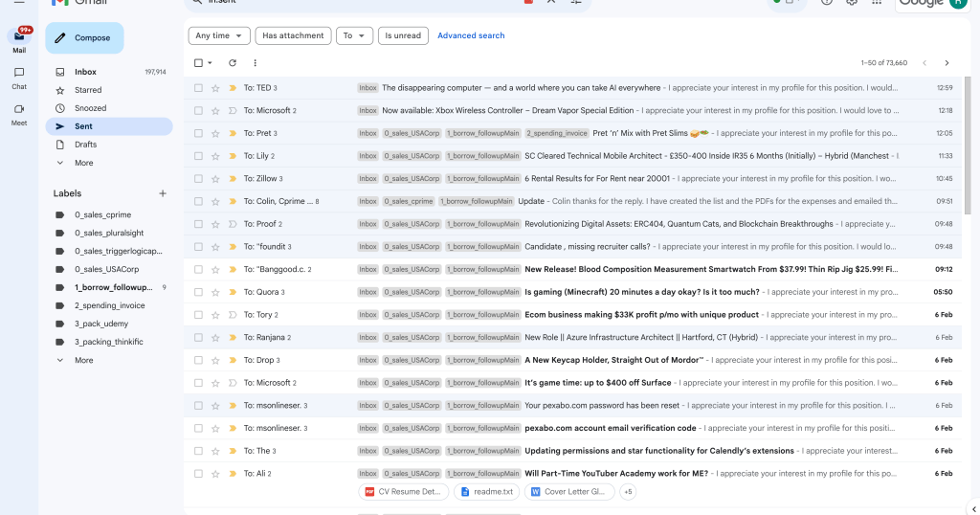Open the Meet section icon

(19, 109)
